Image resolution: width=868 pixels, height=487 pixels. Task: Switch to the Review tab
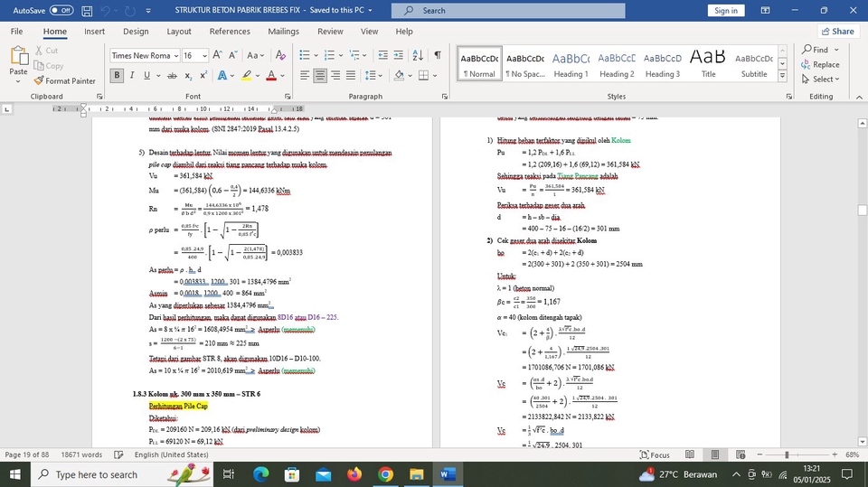[330, 32]
